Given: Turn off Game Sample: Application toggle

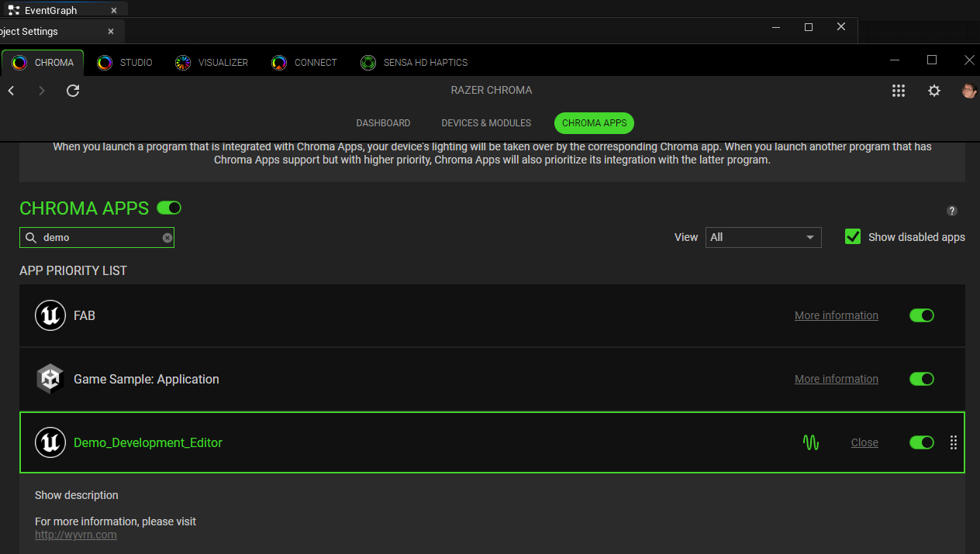Looking at the screenshot, I should (921, 379).
